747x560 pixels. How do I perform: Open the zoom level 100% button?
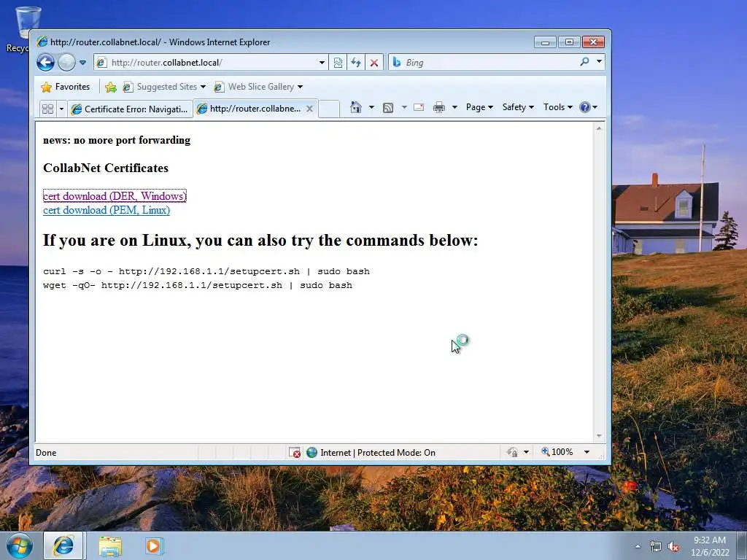557,452
